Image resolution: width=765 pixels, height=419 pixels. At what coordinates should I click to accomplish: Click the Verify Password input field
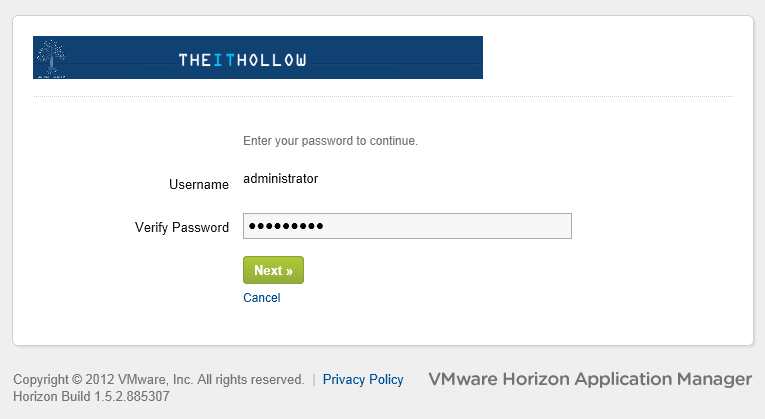pyautogui.click(x=407, y=226)
